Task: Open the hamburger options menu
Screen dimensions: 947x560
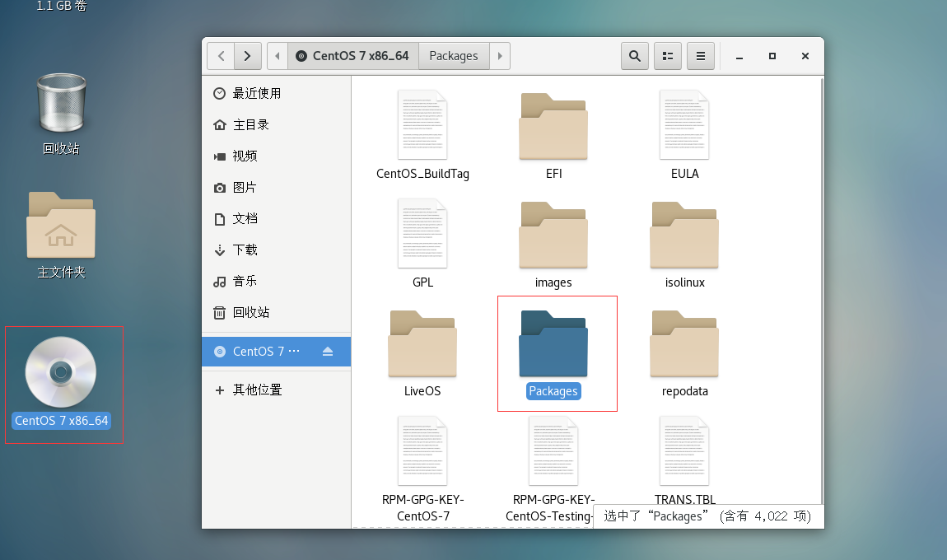Action: point(701,56)
